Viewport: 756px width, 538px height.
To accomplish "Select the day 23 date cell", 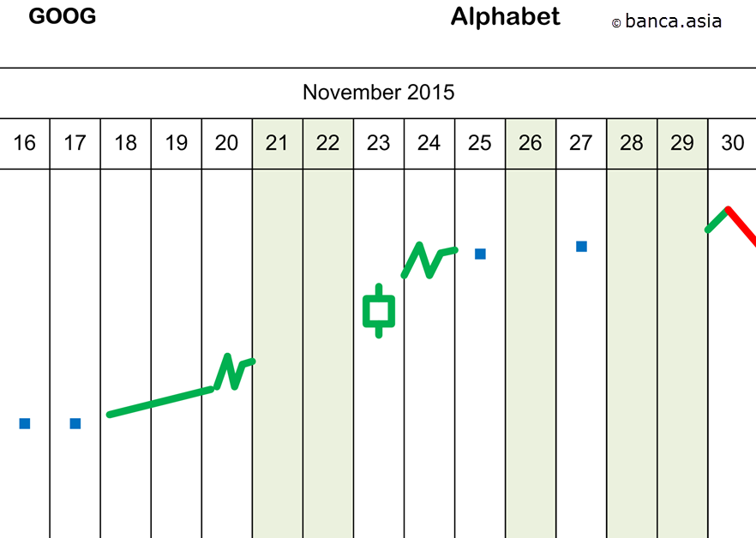I will click(378, 143).
